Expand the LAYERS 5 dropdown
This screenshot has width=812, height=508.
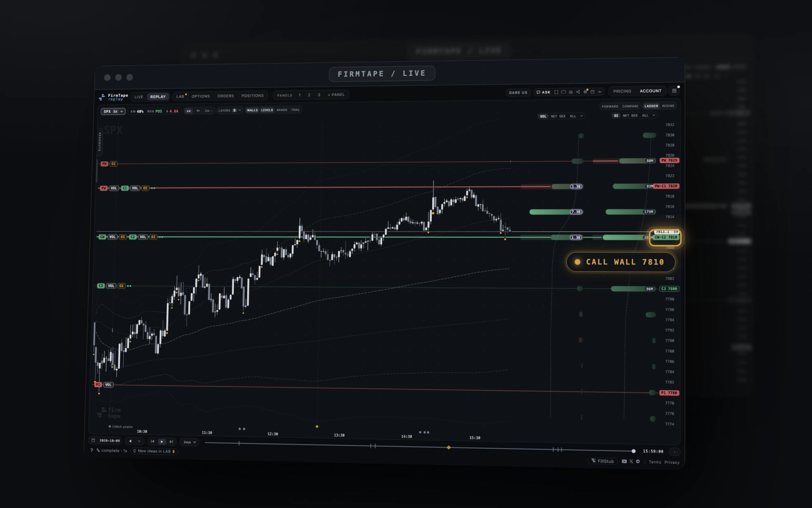(229, 110)
